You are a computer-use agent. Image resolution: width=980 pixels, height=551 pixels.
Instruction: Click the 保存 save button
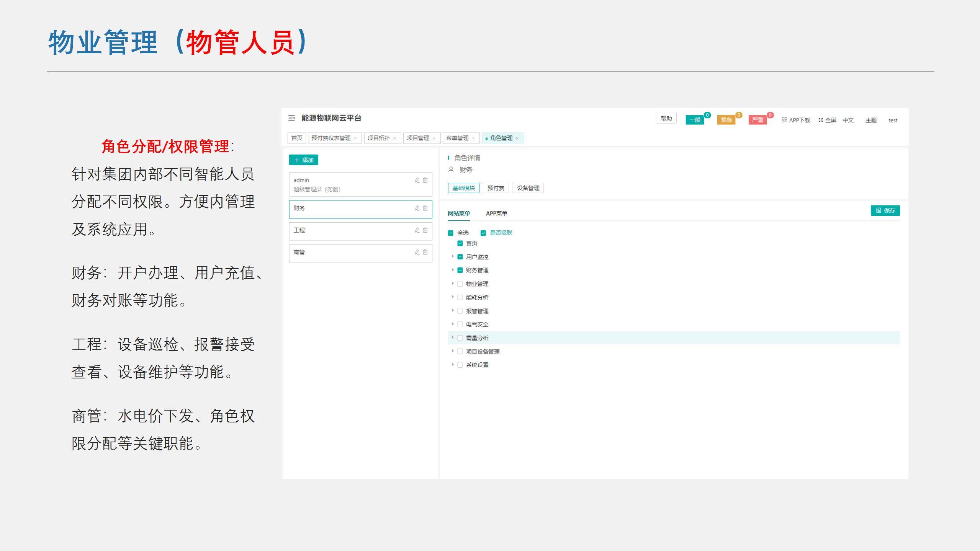point(885,210)
